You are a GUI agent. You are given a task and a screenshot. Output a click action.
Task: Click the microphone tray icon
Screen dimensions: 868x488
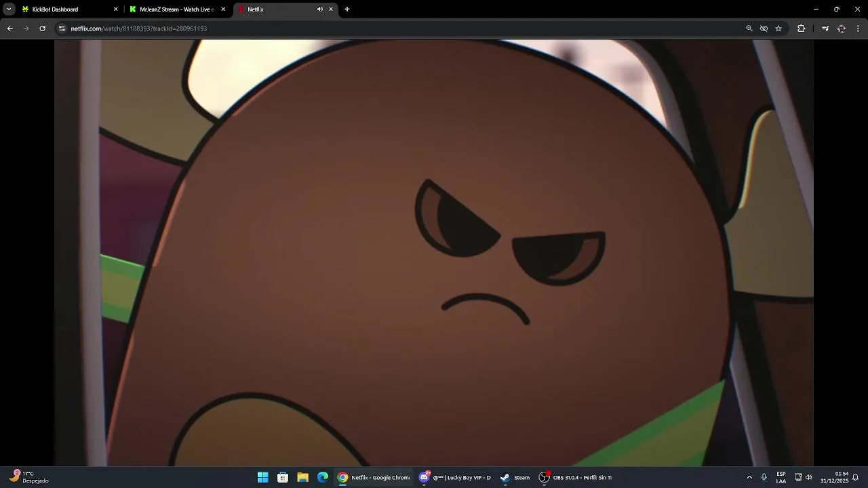tap(764, 477)
